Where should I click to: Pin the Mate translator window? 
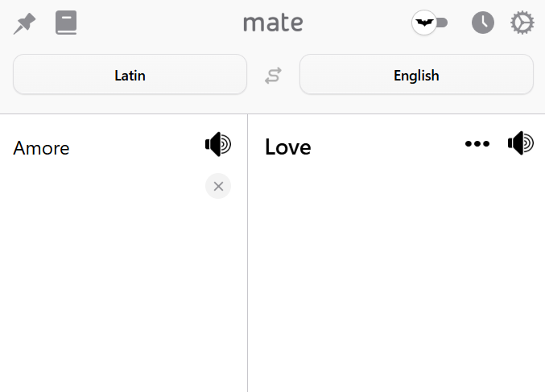tap(24, 23)
